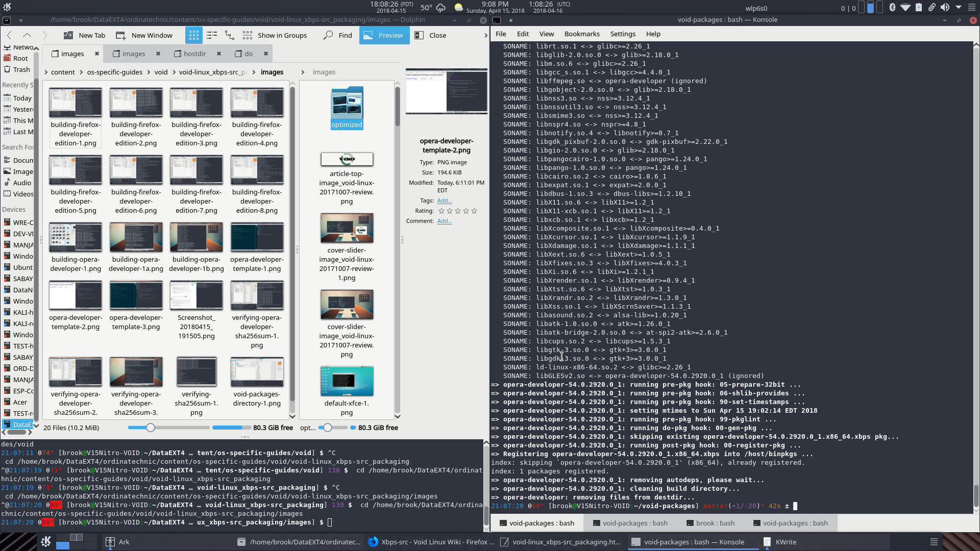
Task: Expand chevron before bold 'images' breadcrumb
Action: click(x=254, y=72)
